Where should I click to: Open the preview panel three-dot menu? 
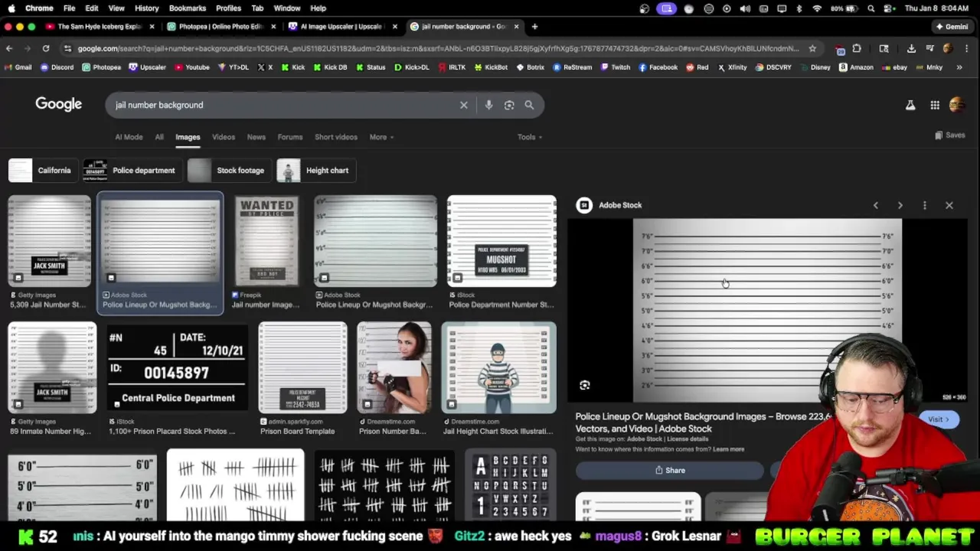925,205
